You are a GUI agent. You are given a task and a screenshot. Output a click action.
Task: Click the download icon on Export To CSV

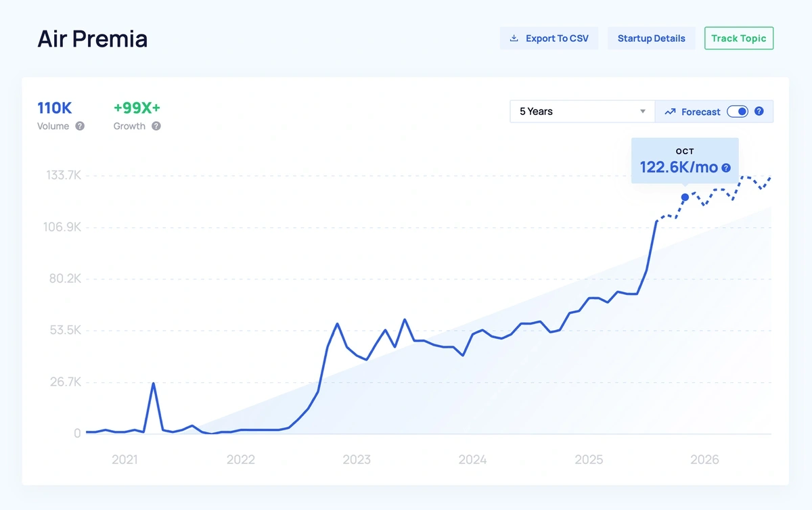click(515, 39)
